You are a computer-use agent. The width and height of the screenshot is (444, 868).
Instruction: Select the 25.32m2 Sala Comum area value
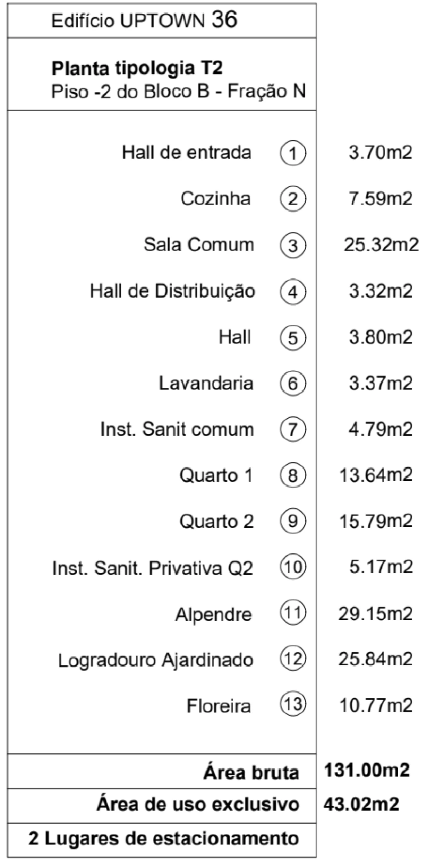pyautogui.click(x=381, y=245)
